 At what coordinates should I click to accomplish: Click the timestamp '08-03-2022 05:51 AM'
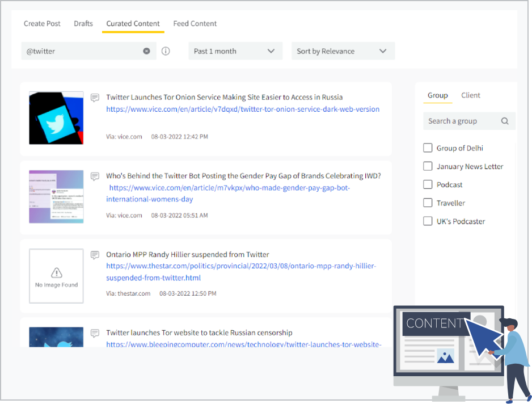tap(179, 216)
